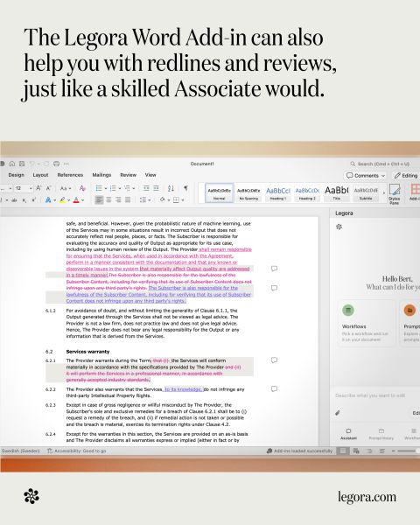Click the Accessibility: Good to go status
The image size is (420, 525).
[77, 451]
